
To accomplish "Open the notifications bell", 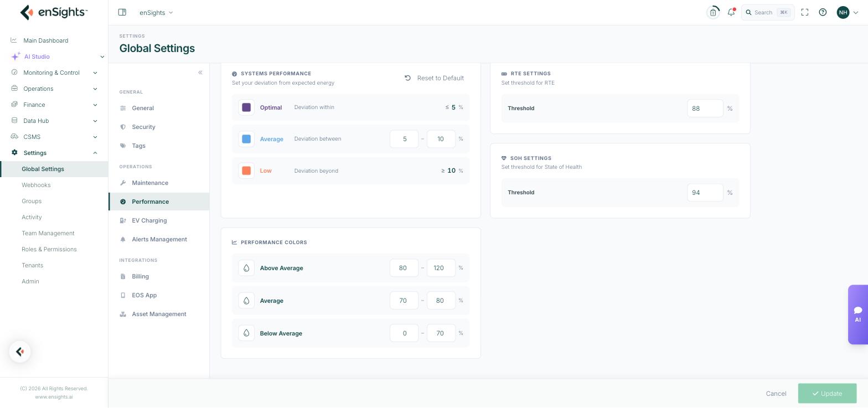I will 731,12.
